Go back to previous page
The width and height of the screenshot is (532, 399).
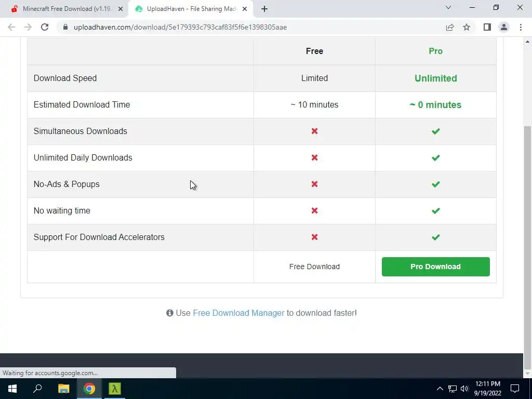(11, 27)
